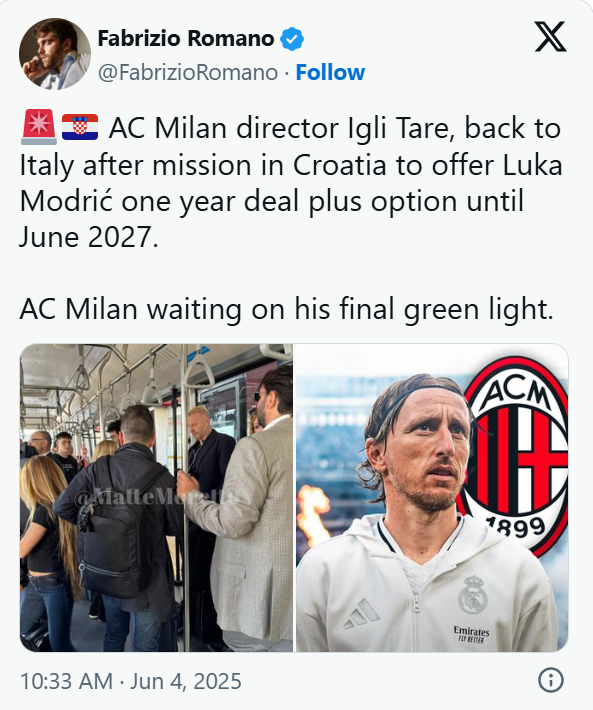Click the tweet text about Igli Tare
The width and height of the screenshot is (593, 710).
[291, 182]
